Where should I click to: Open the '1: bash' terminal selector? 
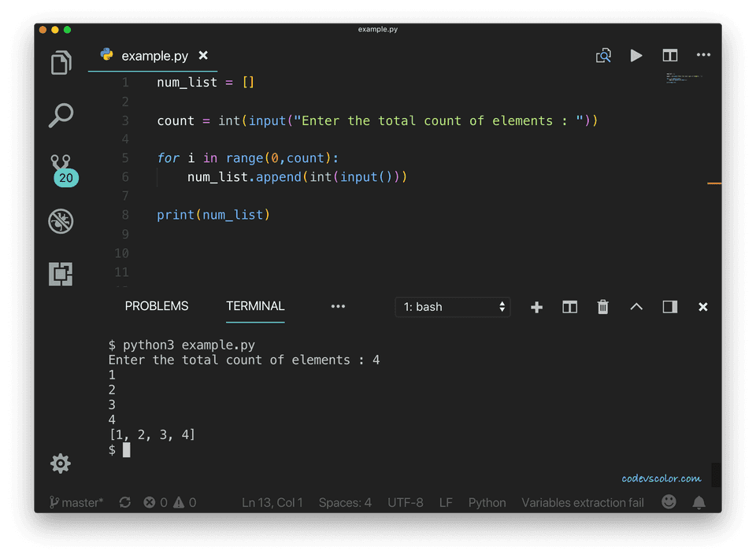coord(452,307)
